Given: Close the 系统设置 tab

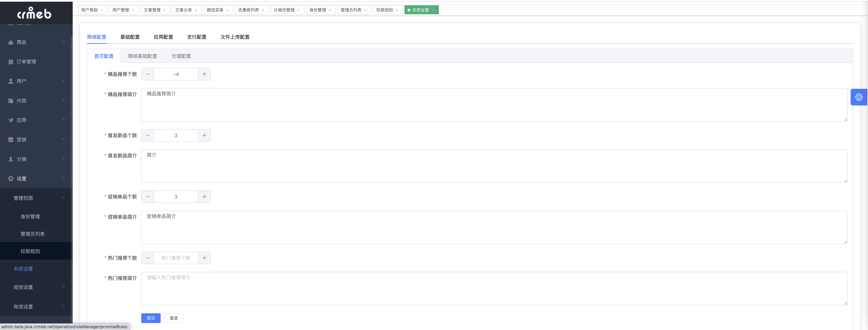Looking at the screenshot, I should [433, 10].
